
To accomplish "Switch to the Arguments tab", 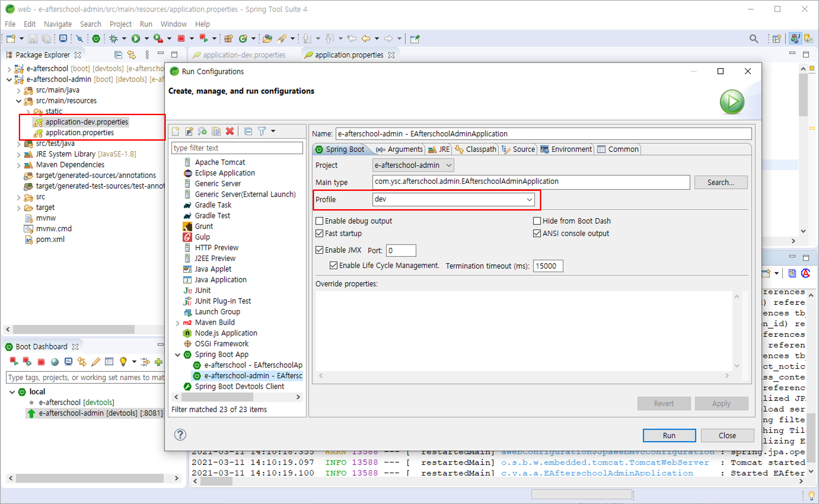I will (400, 149).
